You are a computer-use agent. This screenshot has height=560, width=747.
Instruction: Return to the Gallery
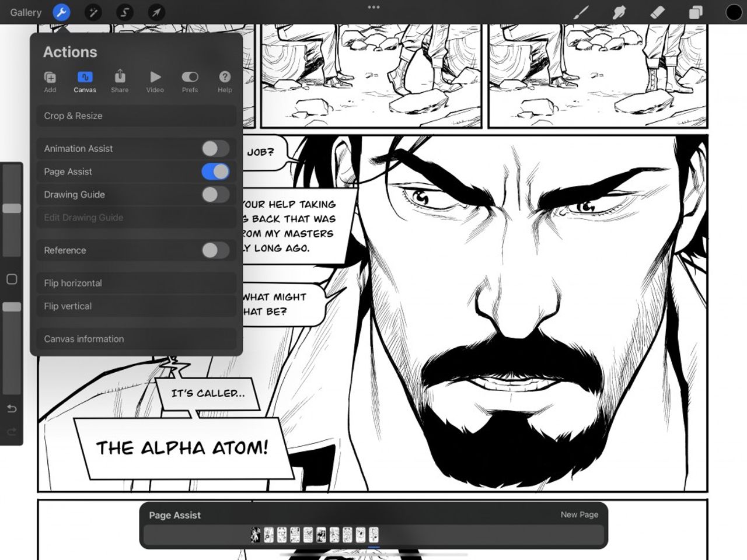pyautogui.click(x=26, y=12)
